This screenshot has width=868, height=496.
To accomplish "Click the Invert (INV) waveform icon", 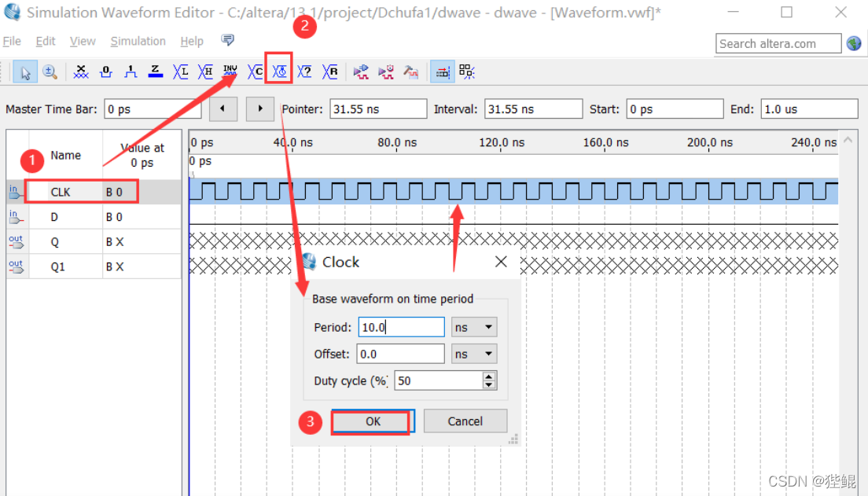I will [230, 72].
